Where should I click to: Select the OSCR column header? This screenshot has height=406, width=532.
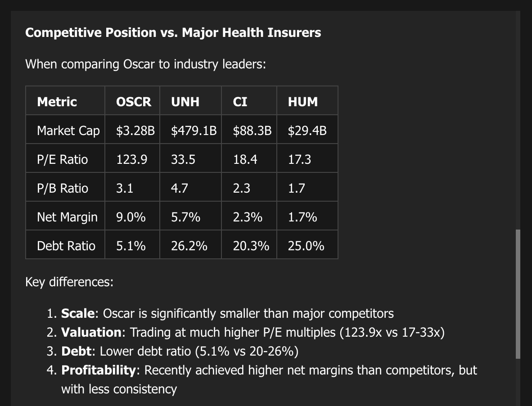tap(134, 102)
